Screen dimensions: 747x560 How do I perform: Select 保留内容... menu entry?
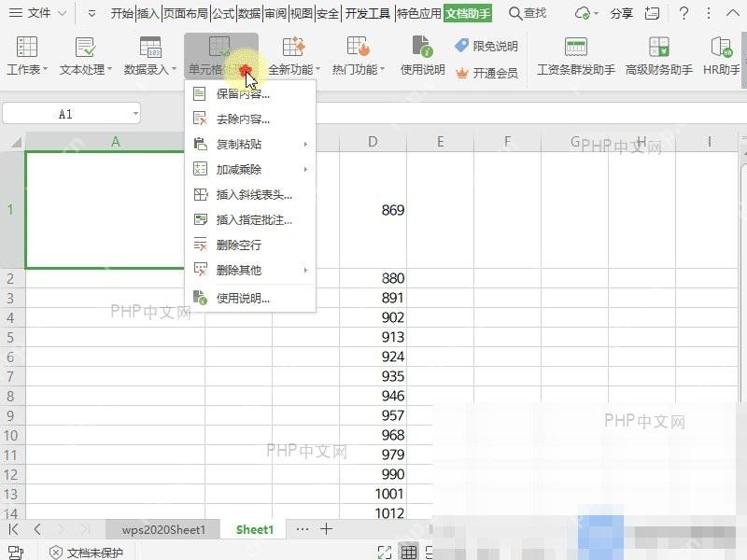(x=250, y=94)
